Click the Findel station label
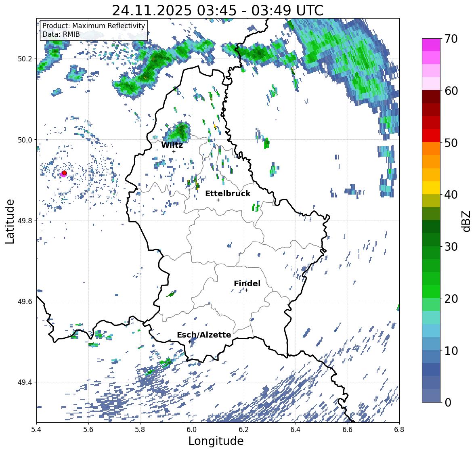Screen dimensions: 476x451 pyautogui.click(x=247, y=283)
